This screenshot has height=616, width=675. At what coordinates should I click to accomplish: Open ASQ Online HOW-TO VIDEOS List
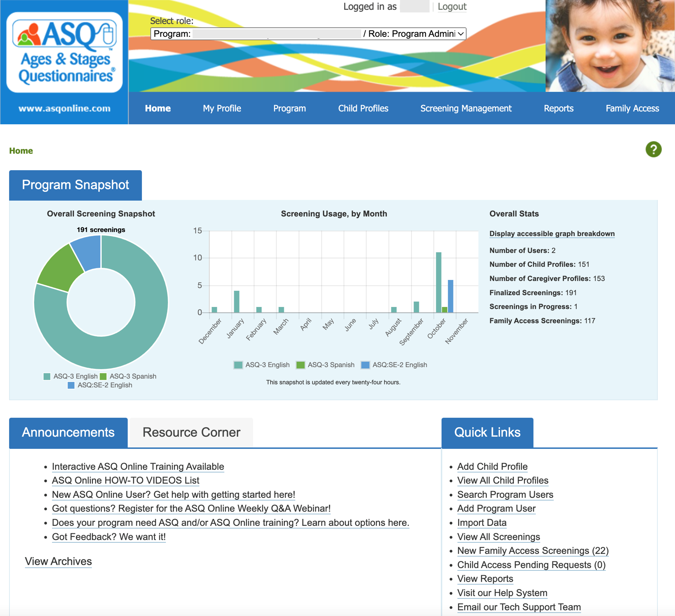[126, 480]
